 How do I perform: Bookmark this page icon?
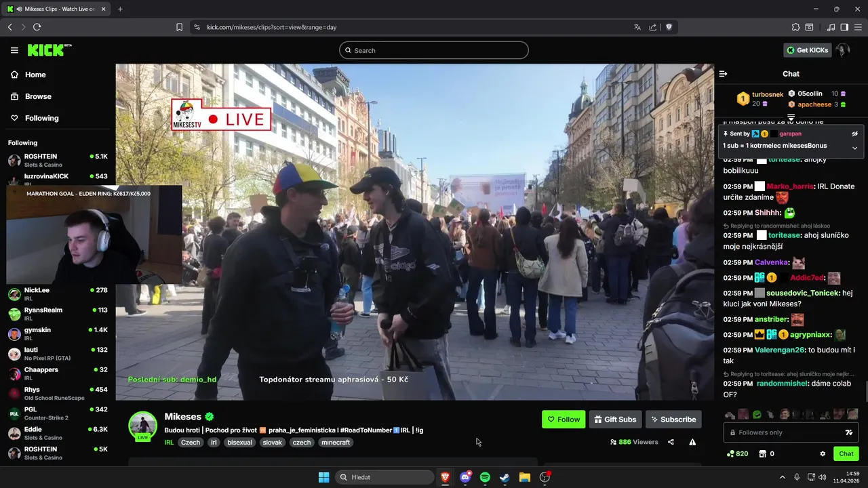(179, 27)
